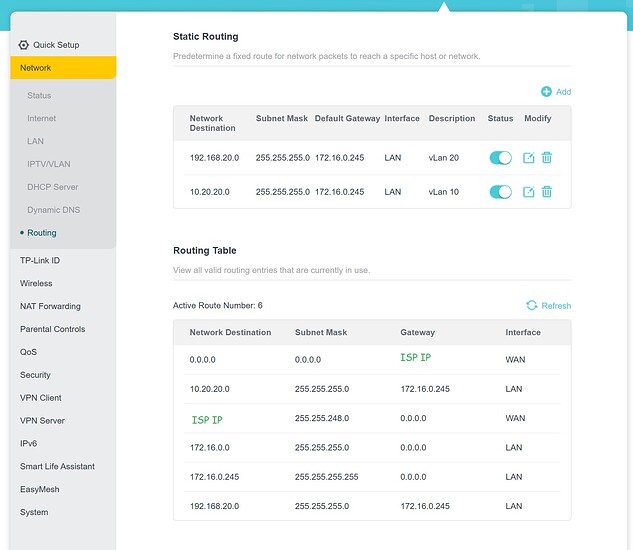
Task: Click Routing Table's Interface column header
Action: pos(523,332)
